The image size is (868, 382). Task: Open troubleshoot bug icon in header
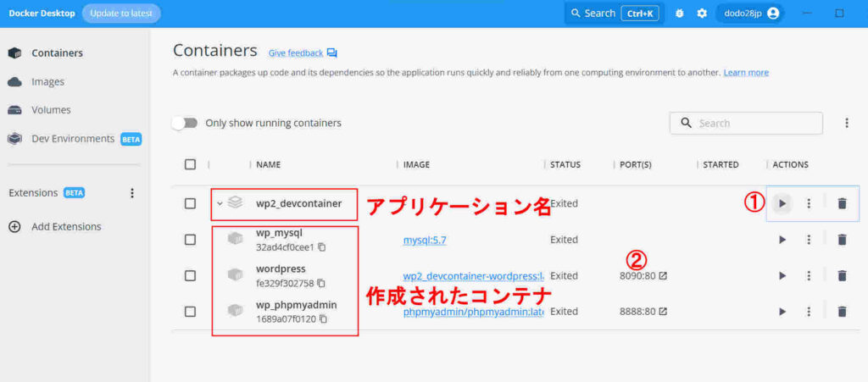[678, 14]
